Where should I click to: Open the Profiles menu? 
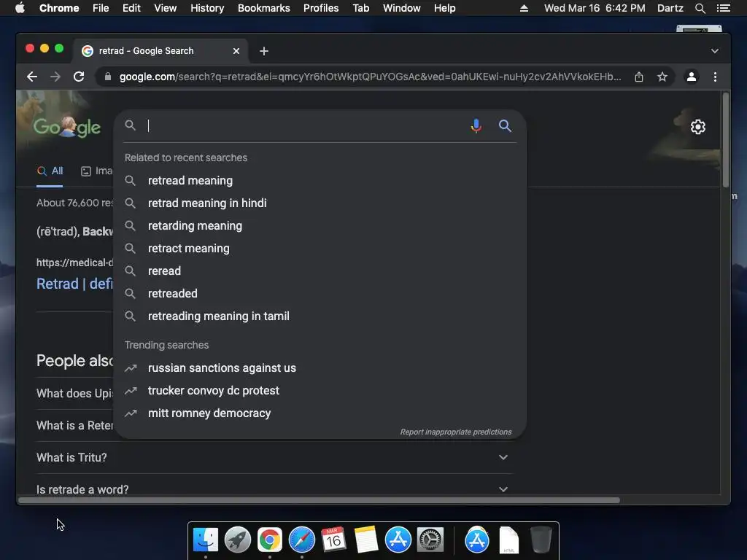[321, 8]
